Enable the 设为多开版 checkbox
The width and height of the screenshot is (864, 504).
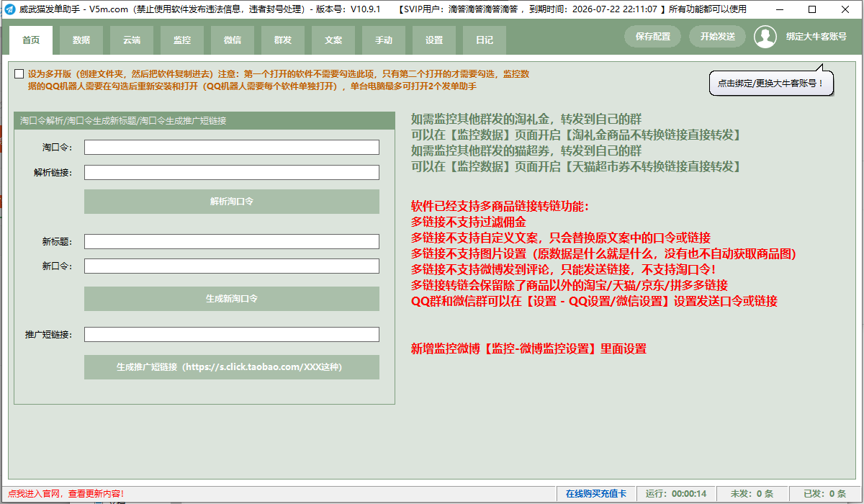point(19,73)
